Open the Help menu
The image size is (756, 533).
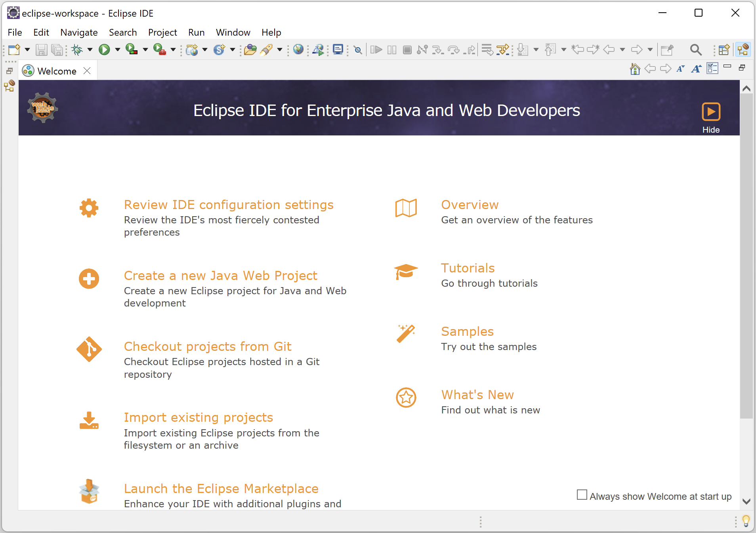click(x=271, y=32)
